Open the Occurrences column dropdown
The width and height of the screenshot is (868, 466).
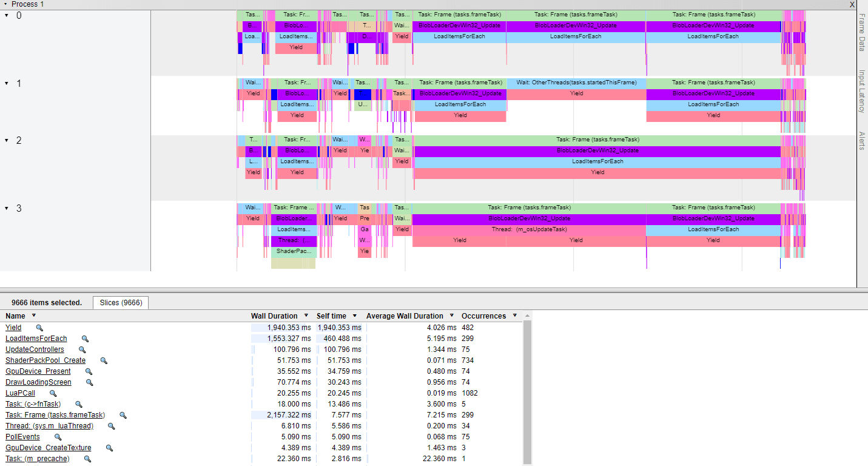tap(514, 316)
